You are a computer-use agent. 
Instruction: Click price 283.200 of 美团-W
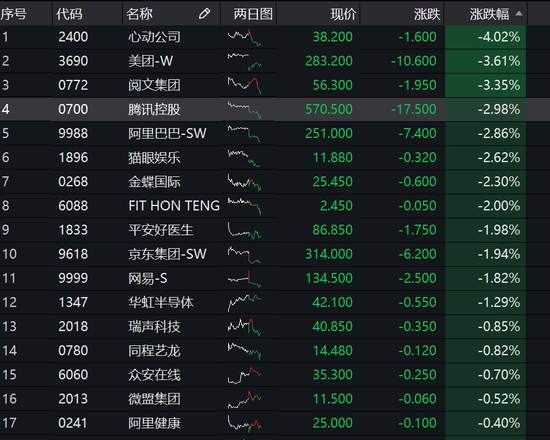tap(329, 61)
